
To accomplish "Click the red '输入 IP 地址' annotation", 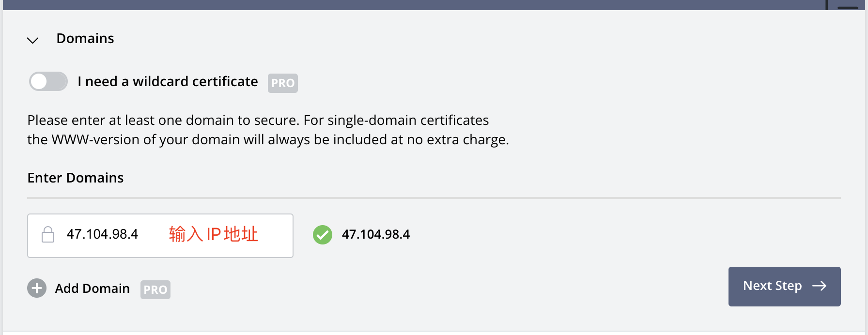I will click(x=213, y=235).
